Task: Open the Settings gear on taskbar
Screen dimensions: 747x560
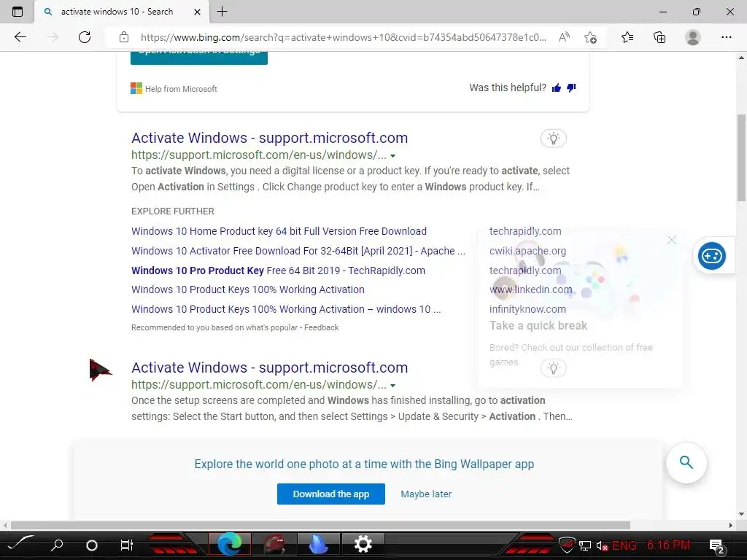Action: point(363,544)
